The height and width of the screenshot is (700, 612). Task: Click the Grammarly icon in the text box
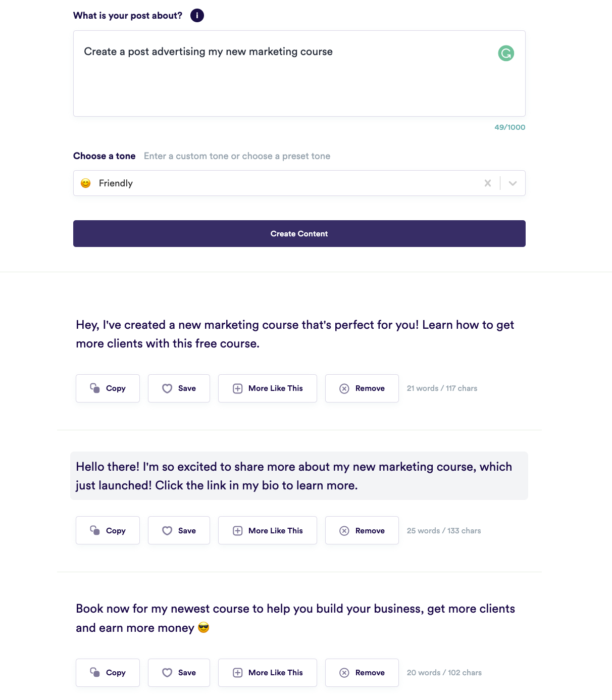coord(506,53)
